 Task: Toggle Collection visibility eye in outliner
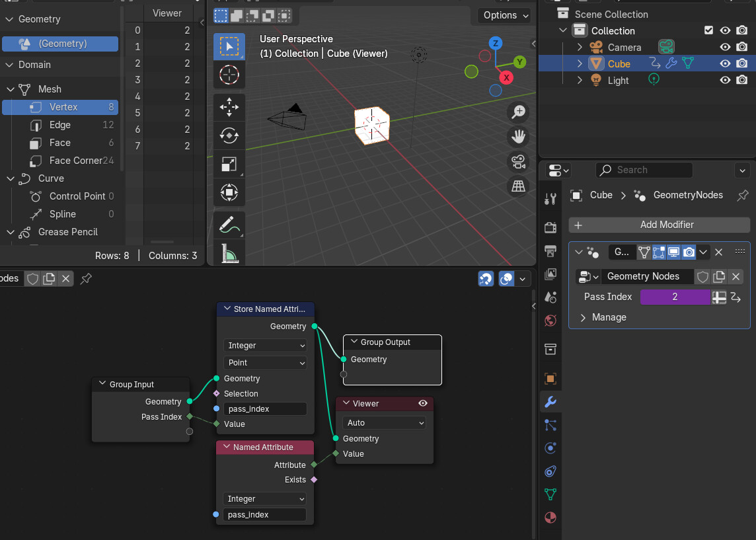tap(725, 30)
